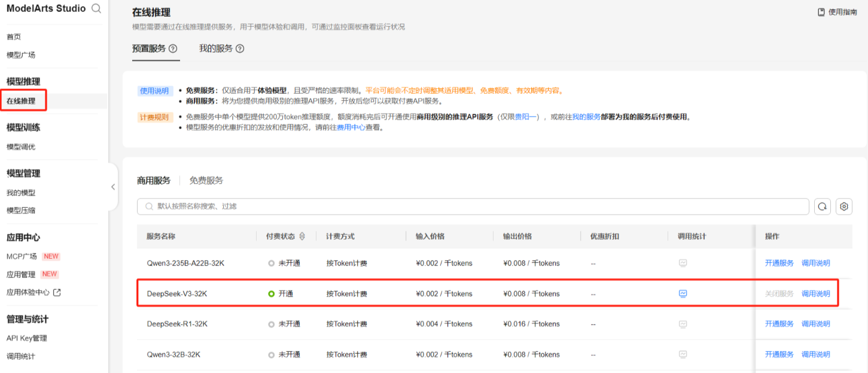Open 应用管理 in sidebar
The height and width of the screenshot is (373, 868).
point(21,274)
